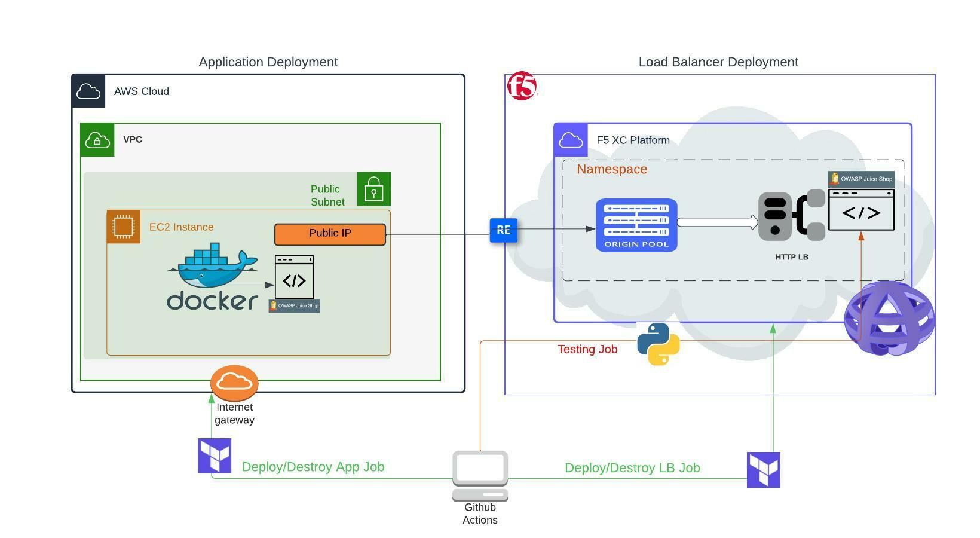This screenshot has height=538, width=980.
Task: Select the orange Public IP box
Action: click(329, 233)
